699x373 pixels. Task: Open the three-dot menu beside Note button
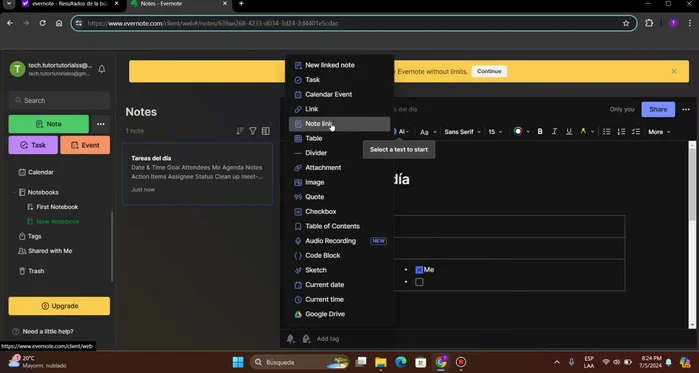pyautogui.click(x=101, y=124)
